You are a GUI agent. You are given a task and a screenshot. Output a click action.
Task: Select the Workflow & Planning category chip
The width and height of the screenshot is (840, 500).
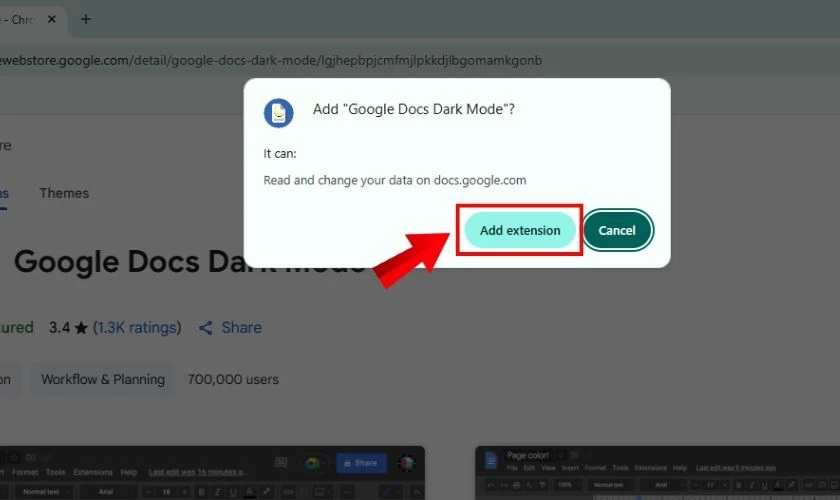point(103,379)
